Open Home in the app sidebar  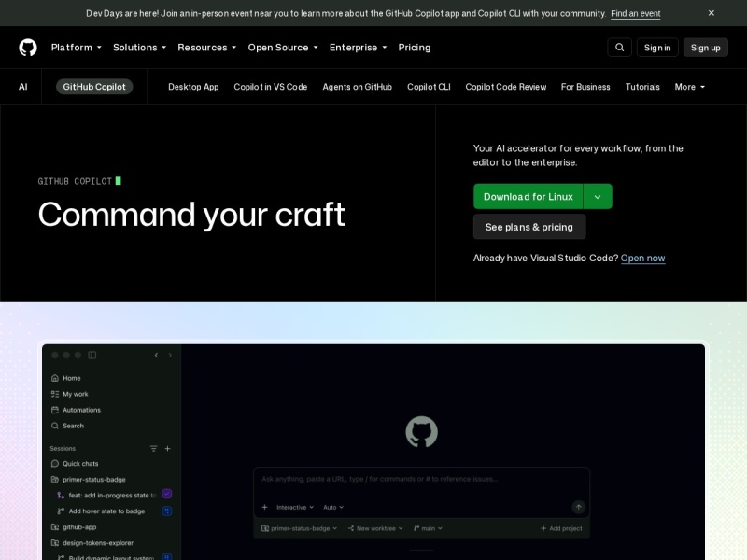[x=65, y=378]
